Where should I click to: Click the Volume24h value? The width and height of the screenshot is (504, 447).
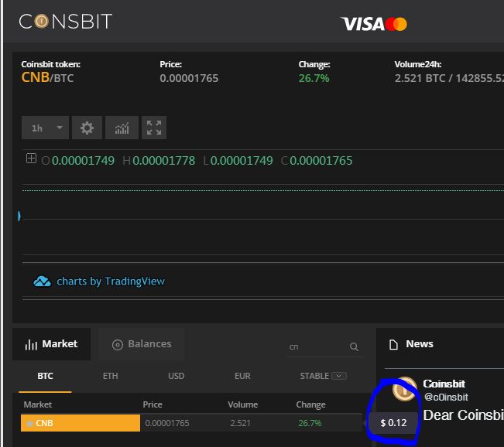coord(449,78)
